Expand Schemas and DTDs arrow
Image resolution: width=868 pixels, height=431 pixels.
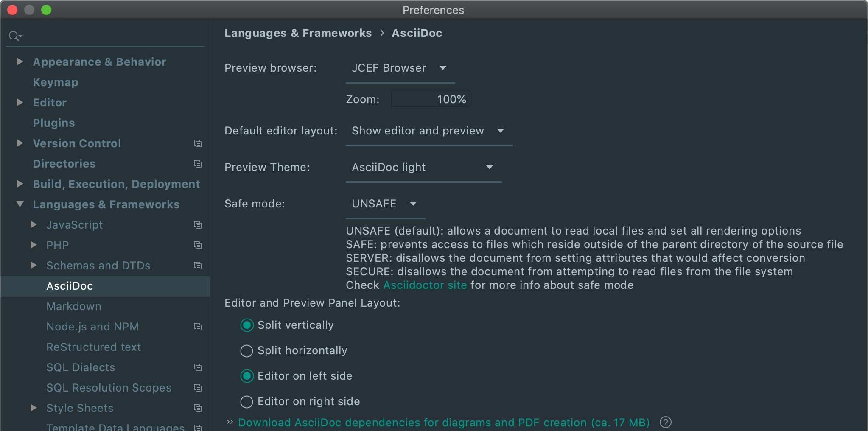click(34, 266)
